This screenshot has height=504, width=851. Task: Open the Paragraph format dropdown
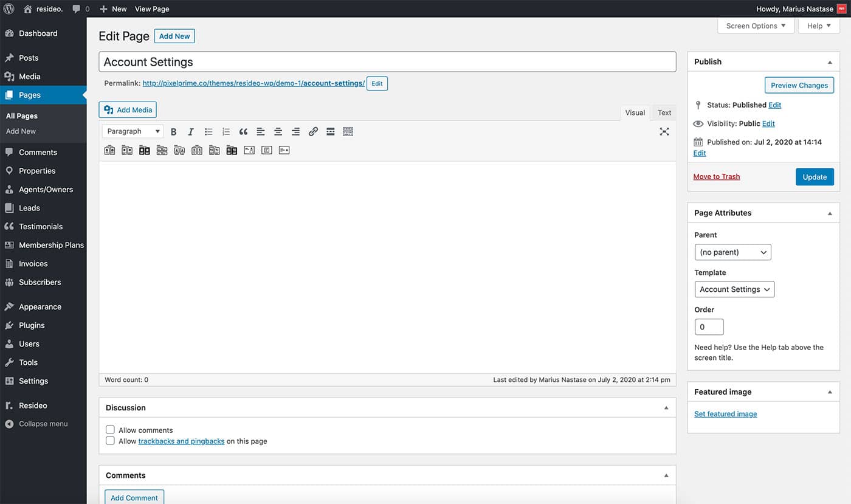(x=133, y=131)
